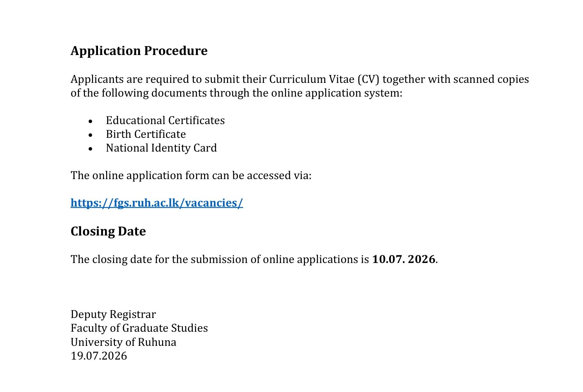Select the Educational Certificates list item
Viewport: 583px width, 392px height.
pyautogui.click(x=165, y=121)
